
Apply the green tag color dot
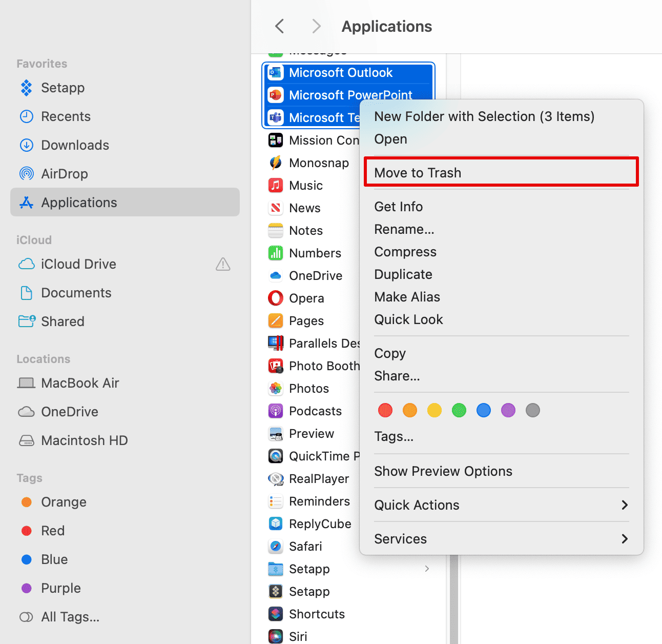tap(459, 410)
